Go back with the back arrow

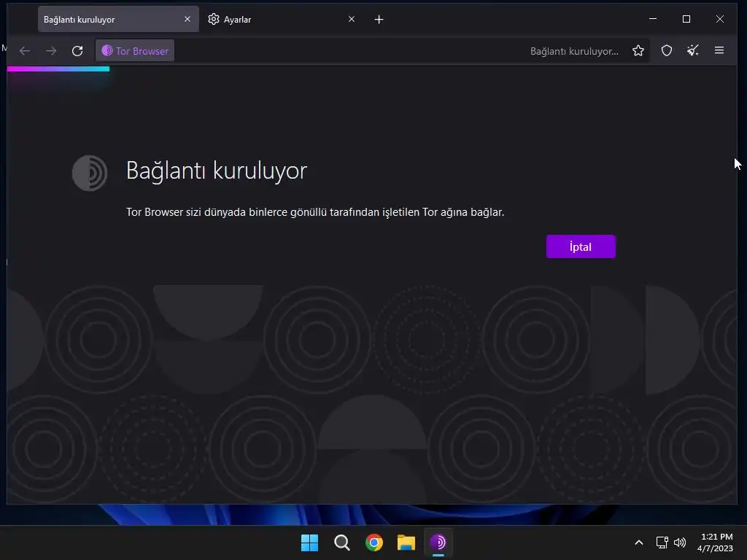[x=25, y=51]
